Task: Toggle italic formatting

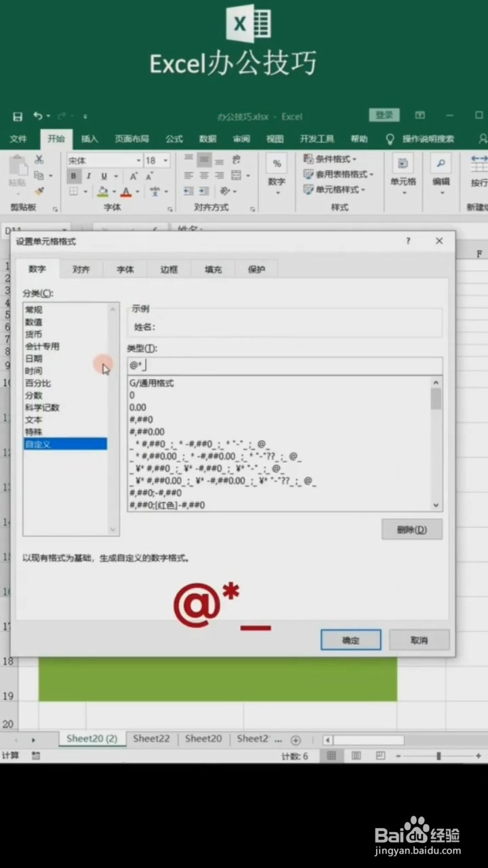Action: (x=88, y=176)
